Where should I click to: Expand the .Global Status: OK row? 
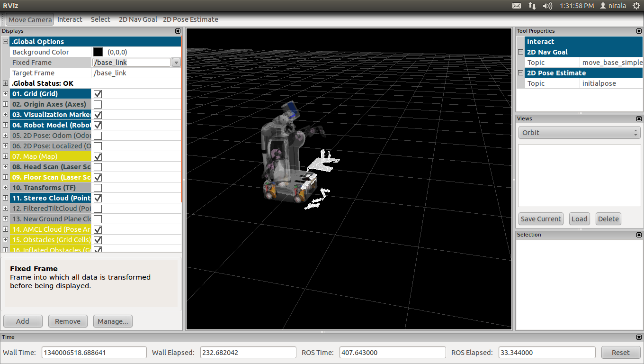[5, 83]
